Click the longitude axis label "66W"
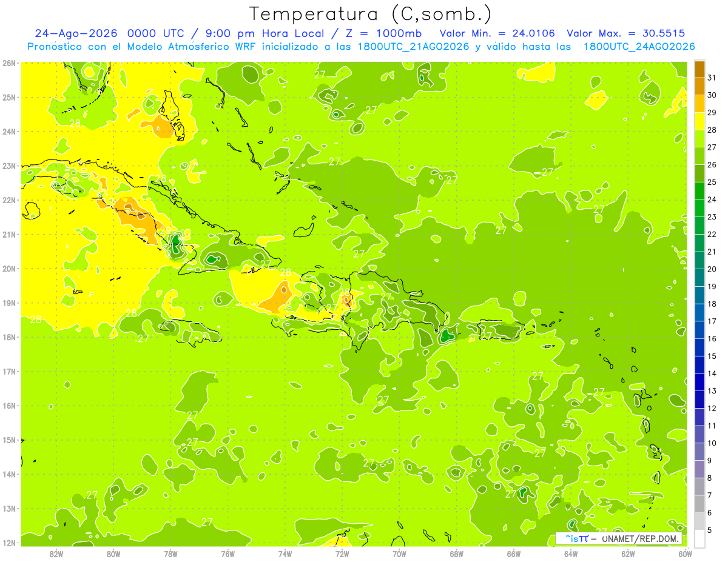The image size is (728, 562). click(514, 554)
